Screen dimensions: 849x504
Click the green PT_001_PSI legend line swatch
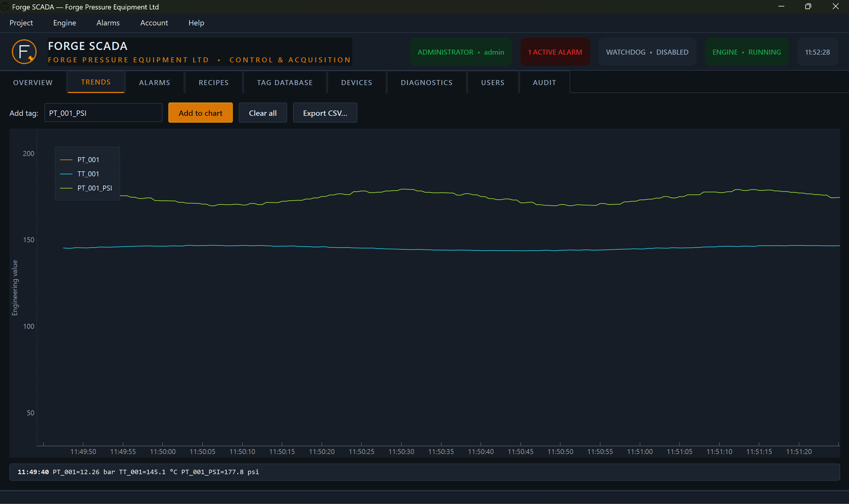click(x=66, y=188)
